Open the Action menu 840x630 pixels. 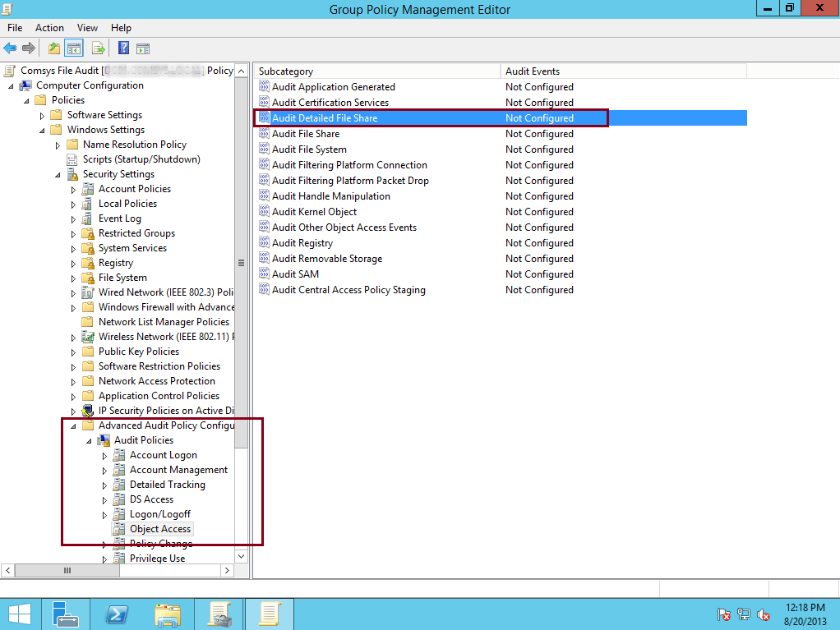[x=49, y=27]
